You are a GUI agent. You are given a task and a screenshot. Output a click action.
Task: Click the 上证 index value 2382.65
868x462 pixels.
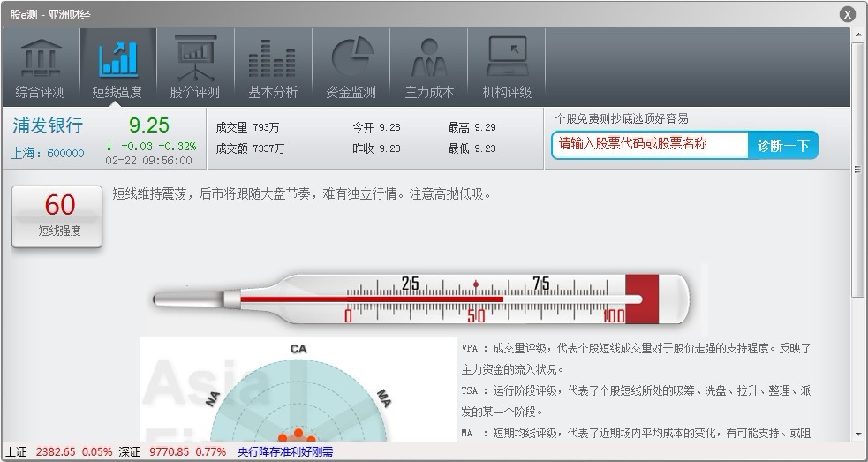click(x=56, y=452)
